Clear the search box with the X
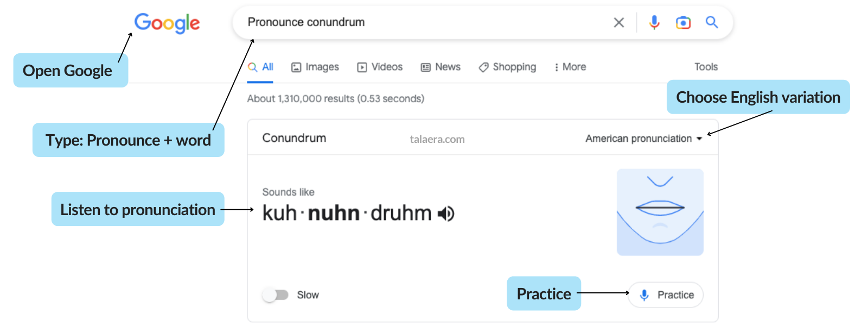 click(618, 22)
